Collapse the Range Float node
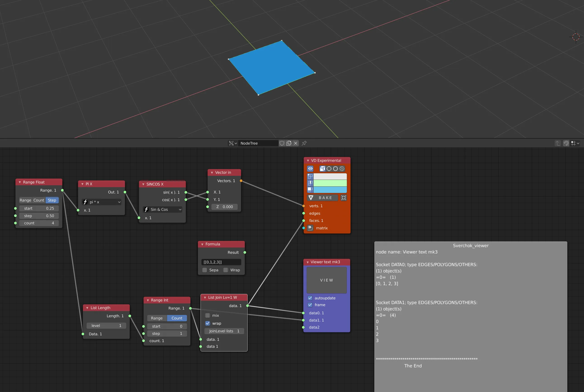 click(20, 182)
